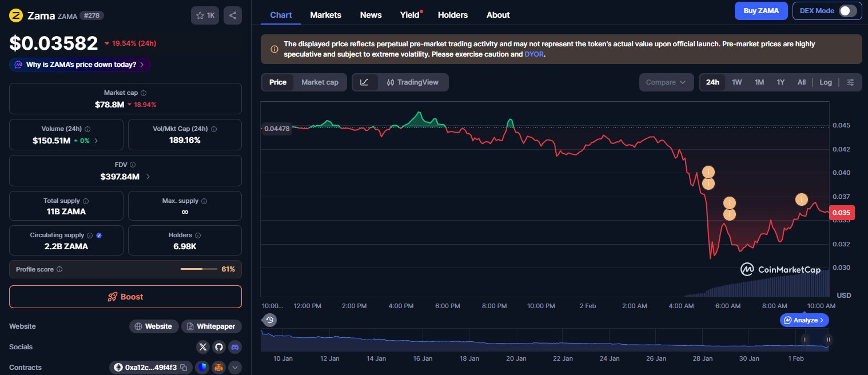This screenshot has width=868, height=375.
Task: Switch to the Markets tab
Action: 325,15
